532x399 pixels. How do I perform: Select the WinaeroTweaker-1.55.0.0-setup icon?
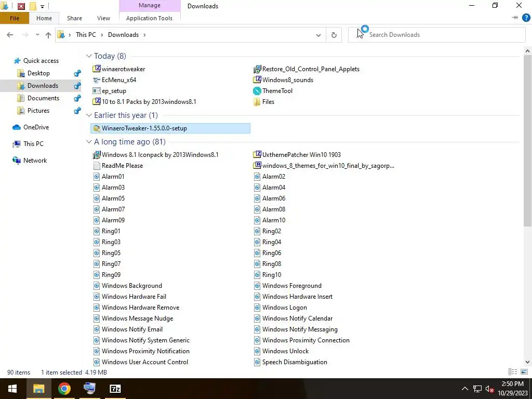click(x=97, y=128)
